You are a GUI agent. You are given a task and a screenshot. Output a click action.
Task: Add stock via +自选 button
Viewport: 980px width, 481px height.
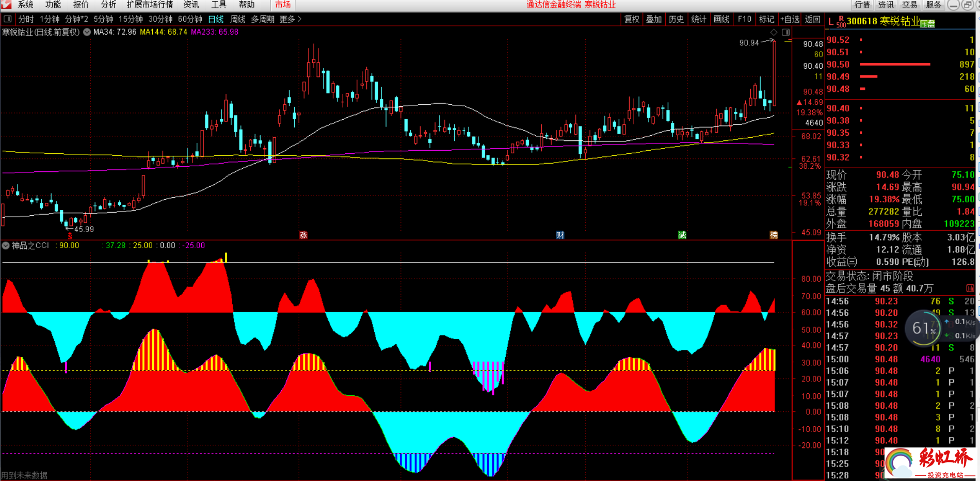click(x=790, y=19)
